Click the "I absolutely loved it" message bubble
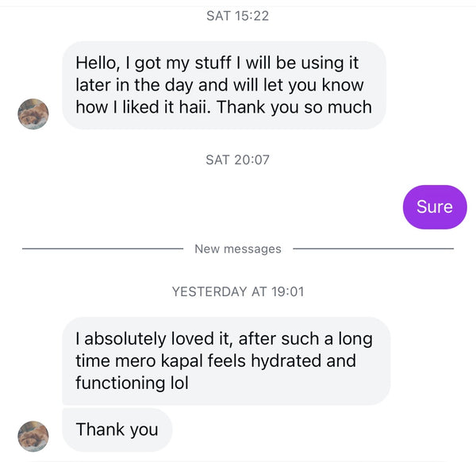 pyautogui.click(x=226, y=361)
